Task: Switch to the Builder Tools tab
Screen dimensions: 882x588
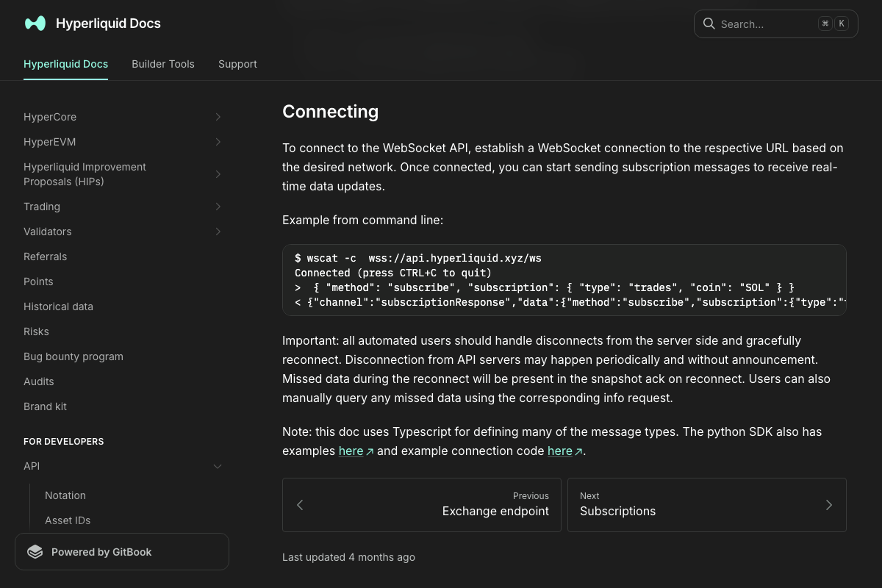Action: pos(163,64)
